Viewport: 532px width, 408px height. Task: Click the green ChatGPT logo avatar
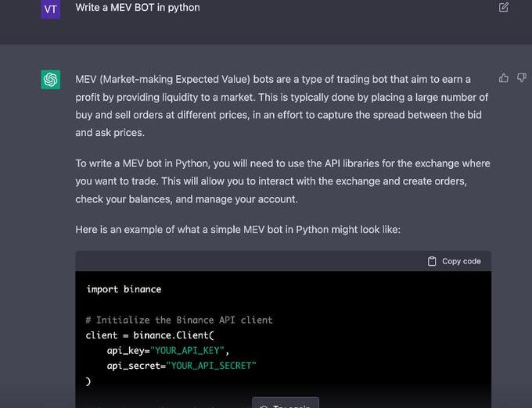coord(51,80)
